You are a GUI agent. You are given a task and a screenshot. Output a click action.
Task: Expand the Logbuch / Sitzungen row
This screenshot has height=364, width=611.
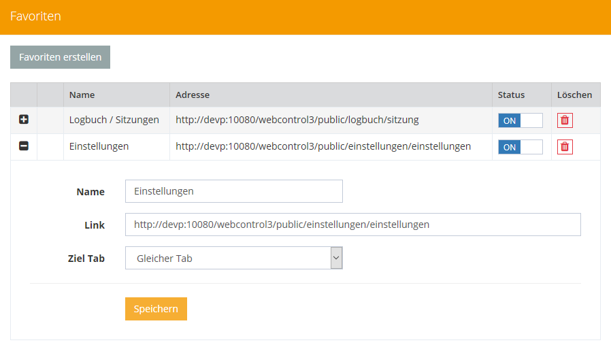click(24, 120)
